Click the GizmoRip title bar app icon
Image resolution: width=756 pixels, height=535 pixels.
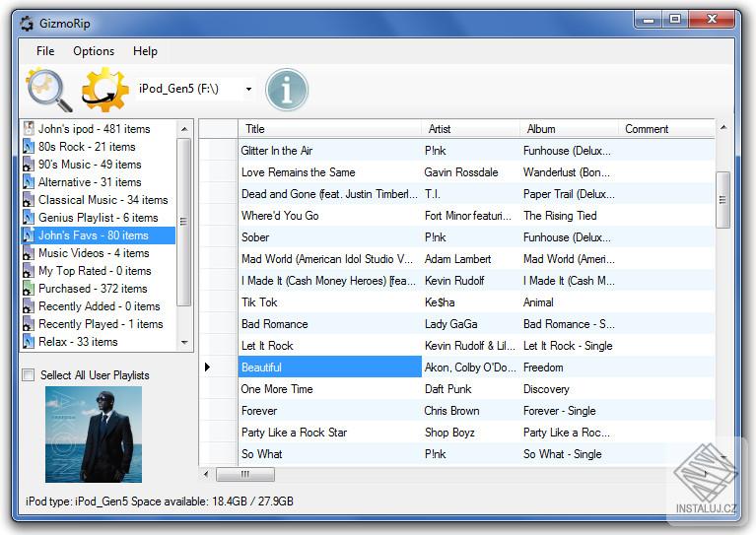pyautogui.click(x=27, y=23)
